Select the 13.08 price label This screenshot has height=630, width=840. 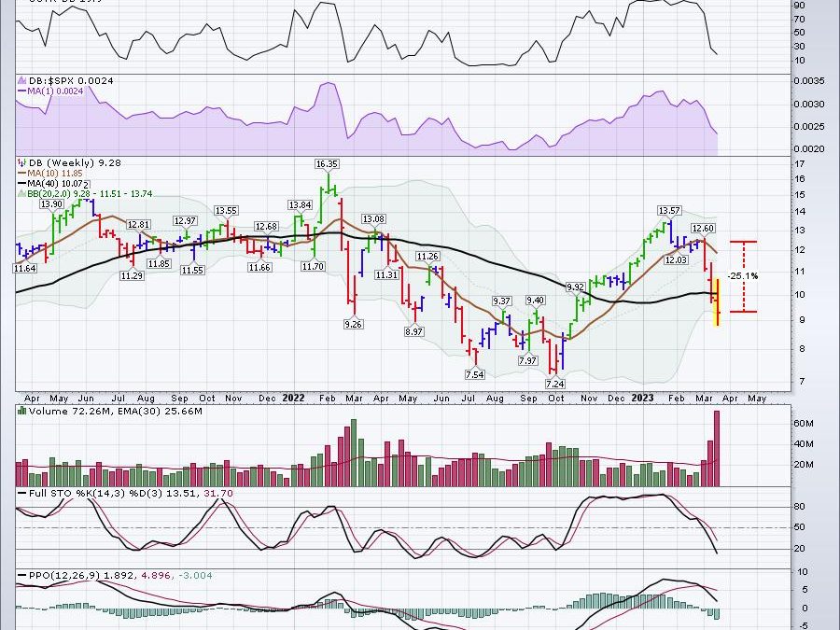tap(373, 218)
